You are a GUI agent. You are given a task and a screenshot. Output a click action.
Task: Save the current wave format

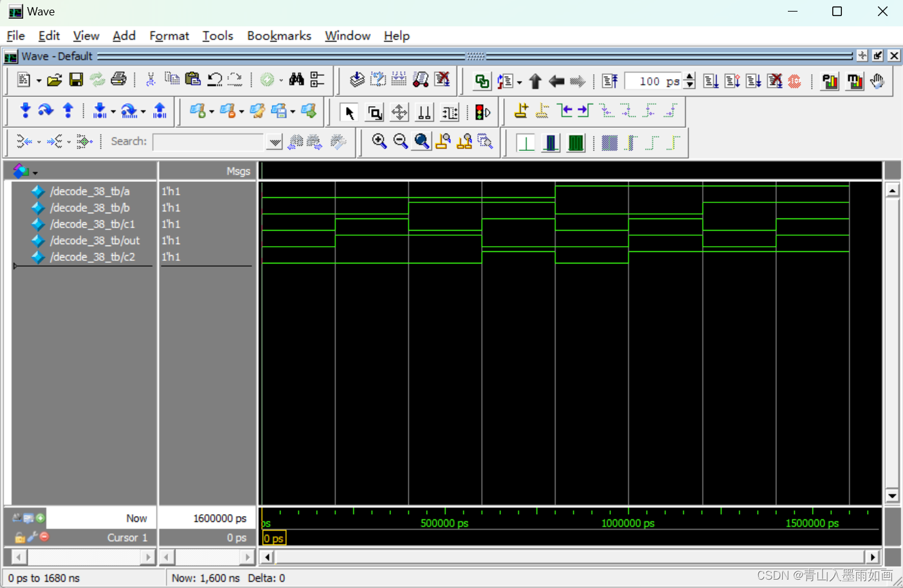pyautogui.click(x=76, y=78)
